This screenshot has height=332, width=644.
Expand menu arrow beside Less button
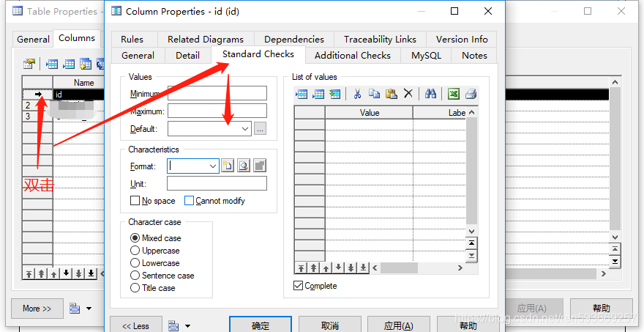(x=187, y=326)
